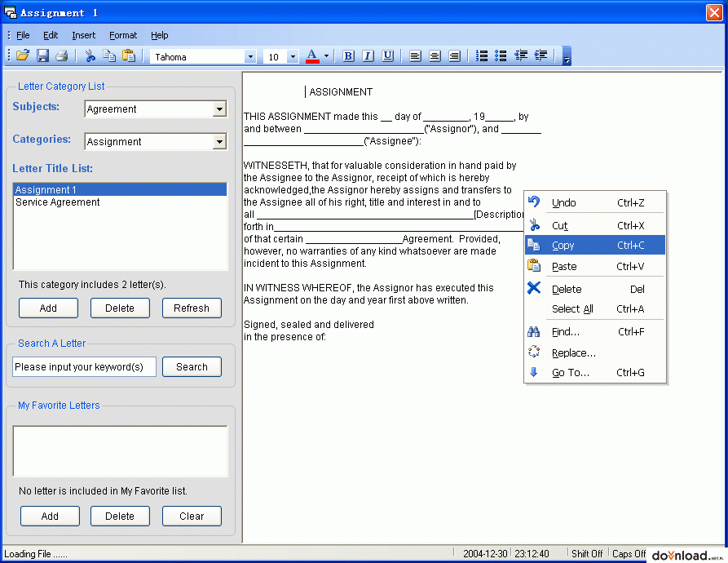Cut selection with the toolbar scissors icon
Image resolution: width=728 pixels, height=563 pixels.
90,55
